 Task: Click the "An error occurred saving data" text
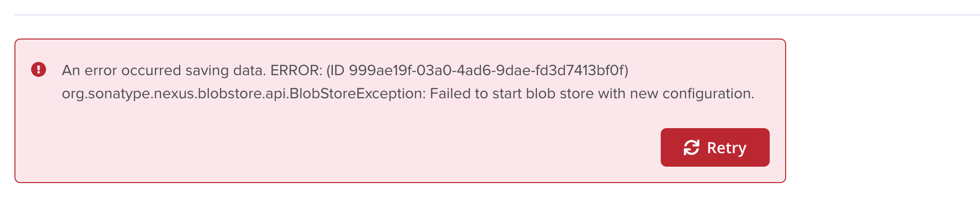(163, 70)
